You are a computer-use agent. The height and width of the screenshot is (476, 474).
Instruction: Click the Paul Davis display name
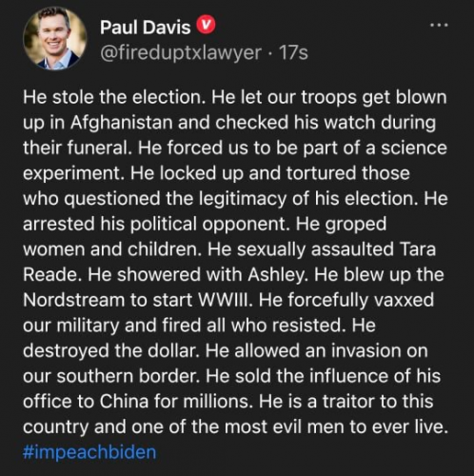pos(145,27)
